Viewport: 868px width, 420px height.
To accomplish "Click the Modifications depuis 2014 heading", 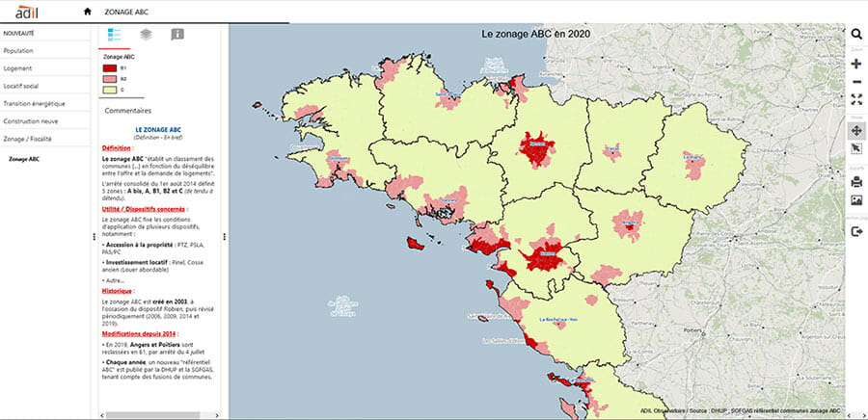I will 141,334.
